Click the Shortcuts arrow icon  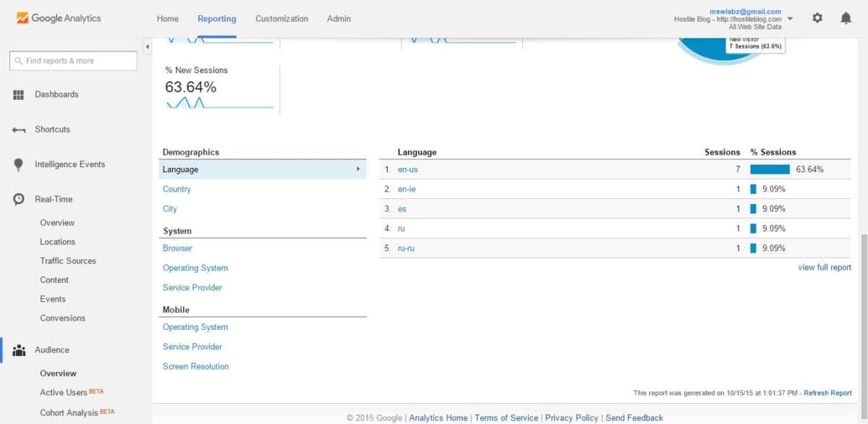19,130
